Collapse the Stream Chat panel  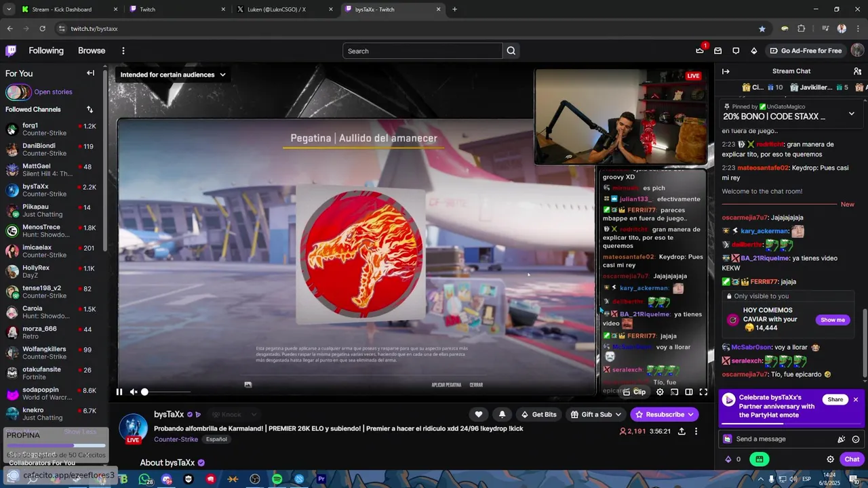pos(726,71)
